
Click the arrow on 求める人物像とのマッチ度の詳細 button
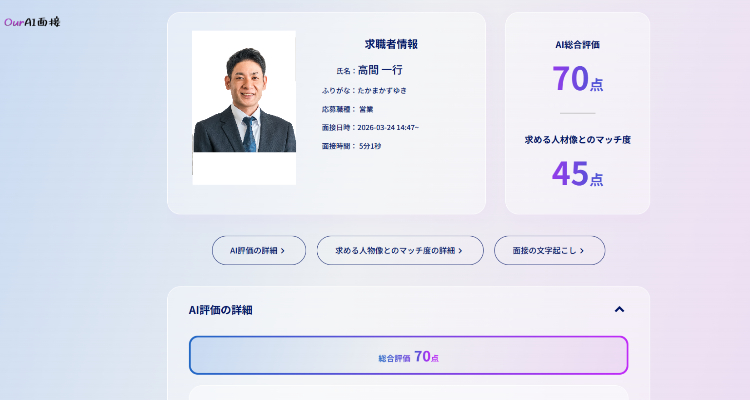click(x=462, y=251)
